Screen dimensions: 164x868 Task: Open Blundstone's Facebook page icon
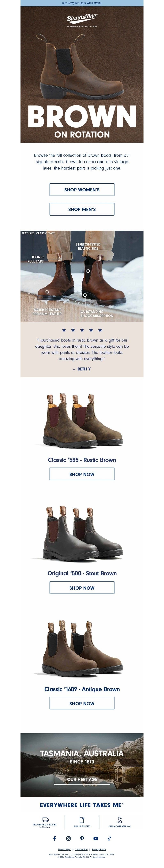tap(55, 838)
